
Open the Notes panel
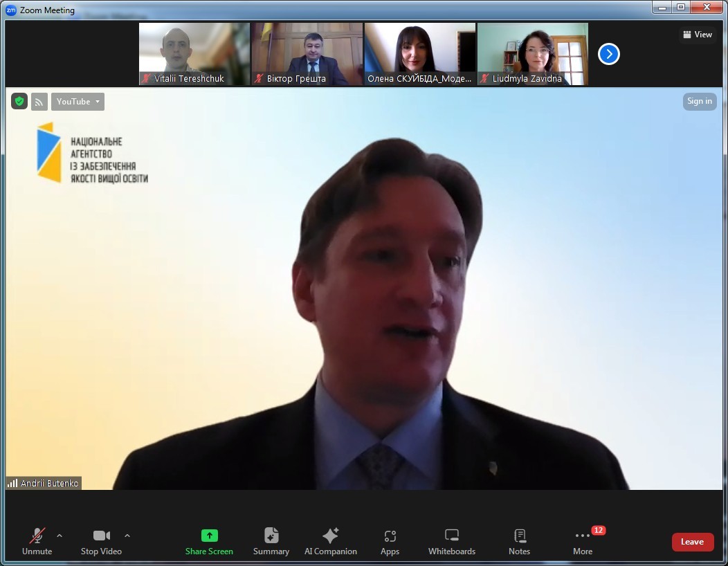(519, 541)
